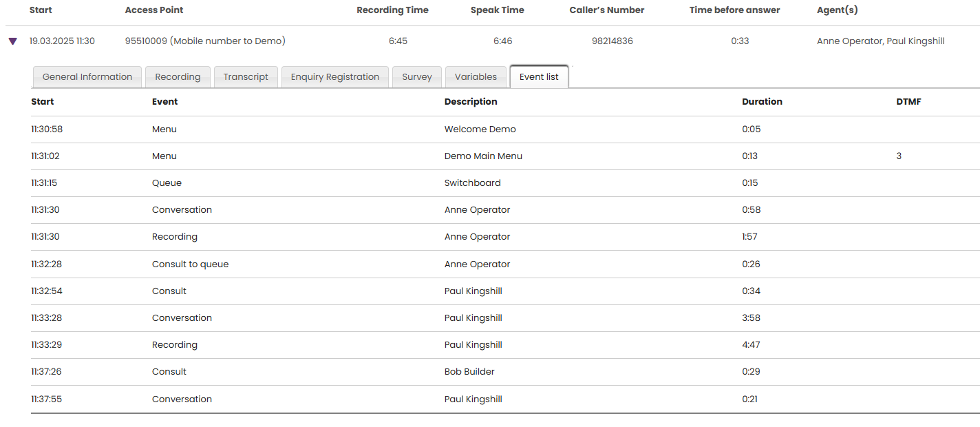Select the Consult to queue event
The height and width of the screenshot is (427, 980).
click(x=190, y=264)
